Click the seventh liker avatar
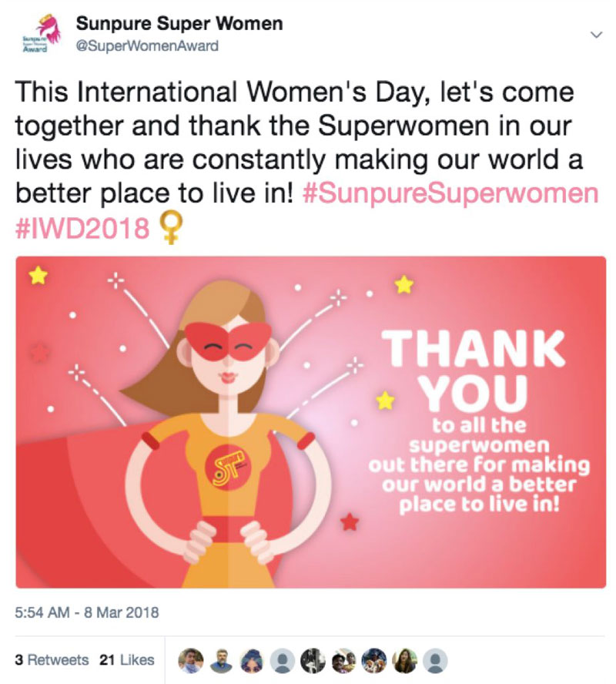 (375, 660)
